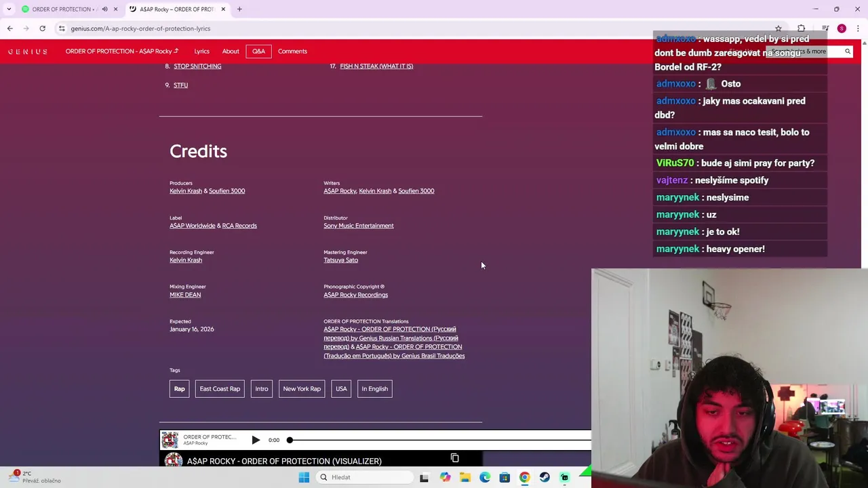Open the Chrome profile avatar
The width and height of the screenshot is (868, 488).
point(842,28)
